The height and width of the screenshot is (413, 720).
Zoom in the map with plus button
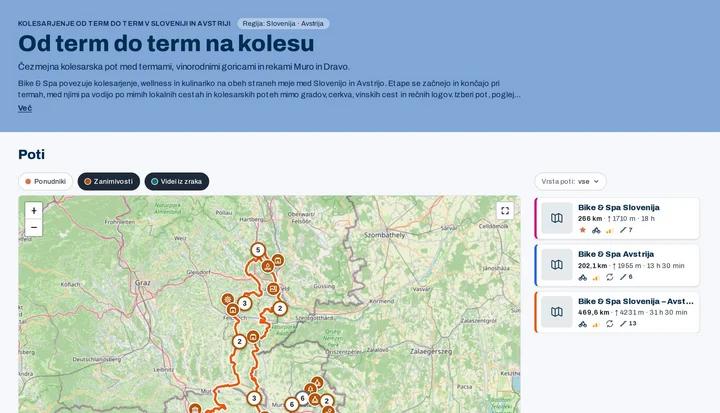click(34, 210)
